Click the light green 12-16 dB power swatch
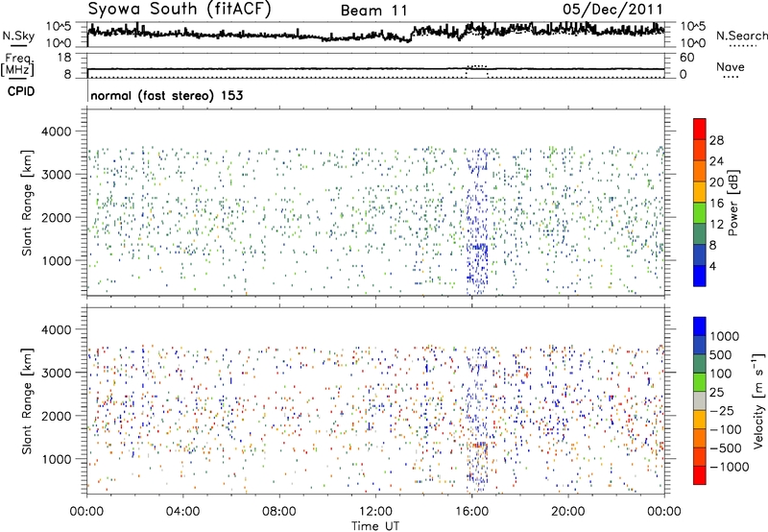This screenshot has width=768, height=532. click(x=700, y=212)
